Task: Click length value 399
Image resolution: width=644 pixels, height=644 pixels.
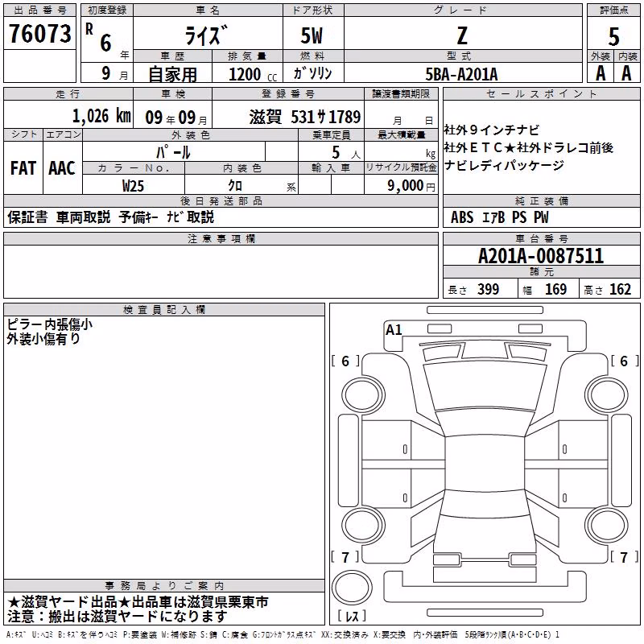Action: [x=489, y=289]
